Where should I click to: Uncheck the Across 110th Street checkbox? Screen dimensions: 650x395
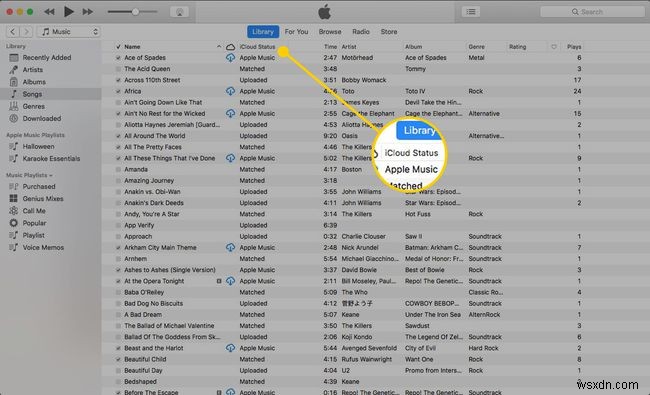(x=118, y=80)
